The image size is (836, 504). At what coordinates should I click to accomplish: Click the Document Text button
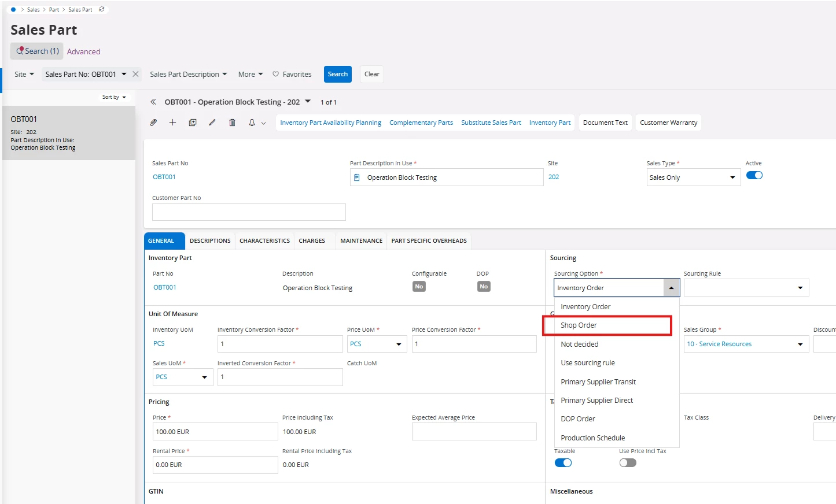point(605,123)
